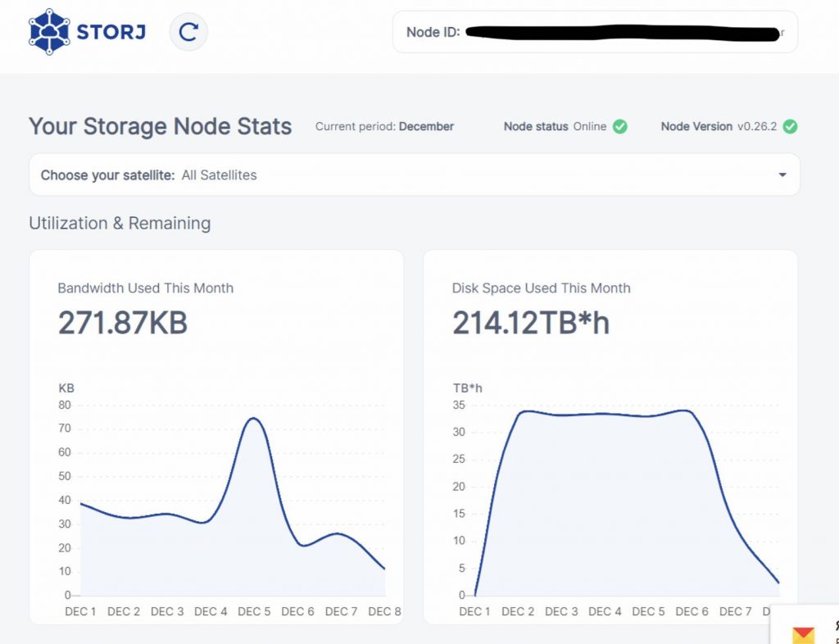Click the green Online status checkmark
Image resolution: width=839 pixels, height=644 pixels.
point(620,126)
